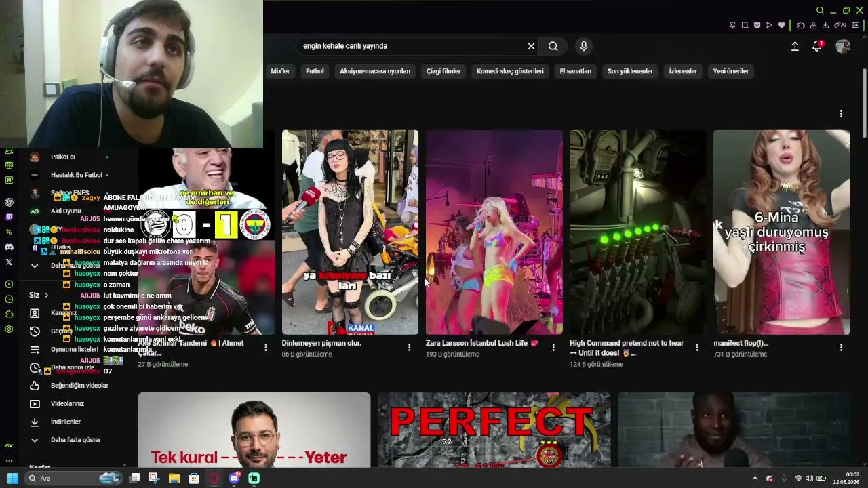
Task: Clear the YouTube search box text
Action: point(531,46)
